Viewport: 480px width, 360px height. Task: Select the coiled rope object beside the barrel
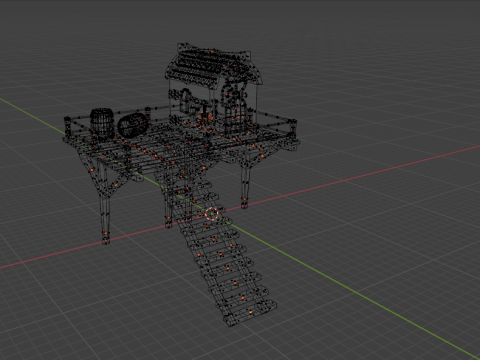coord(132,125)
